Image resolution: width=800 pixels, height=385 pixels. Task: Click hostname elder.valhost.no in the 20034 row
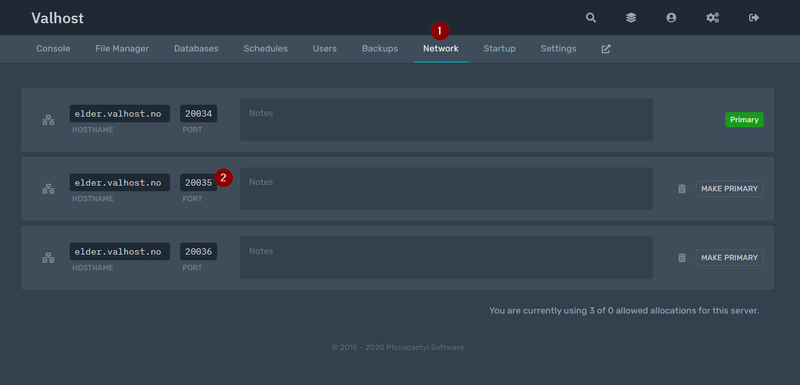119,114
